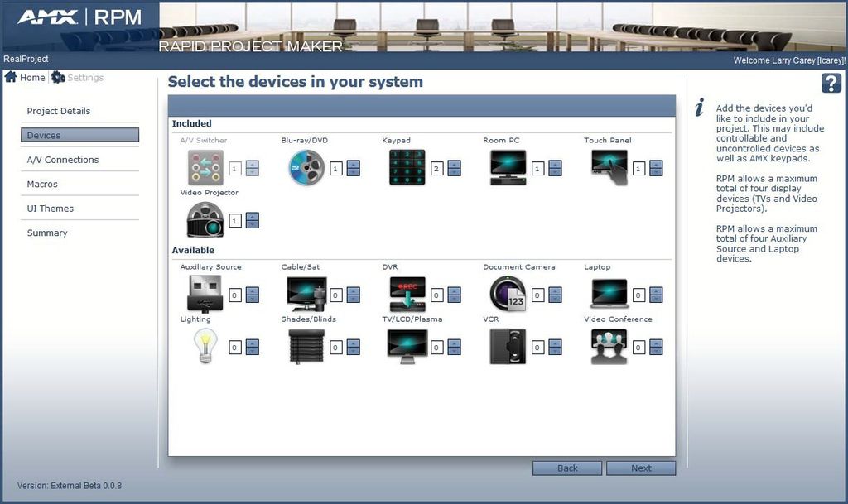
Task: Increase Laptop quantity stepper
Action: (656, 291)
